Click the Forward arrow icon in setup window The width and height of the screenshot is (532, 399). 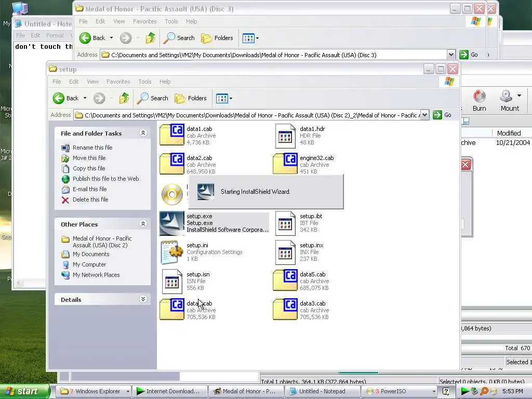[99, 98]
